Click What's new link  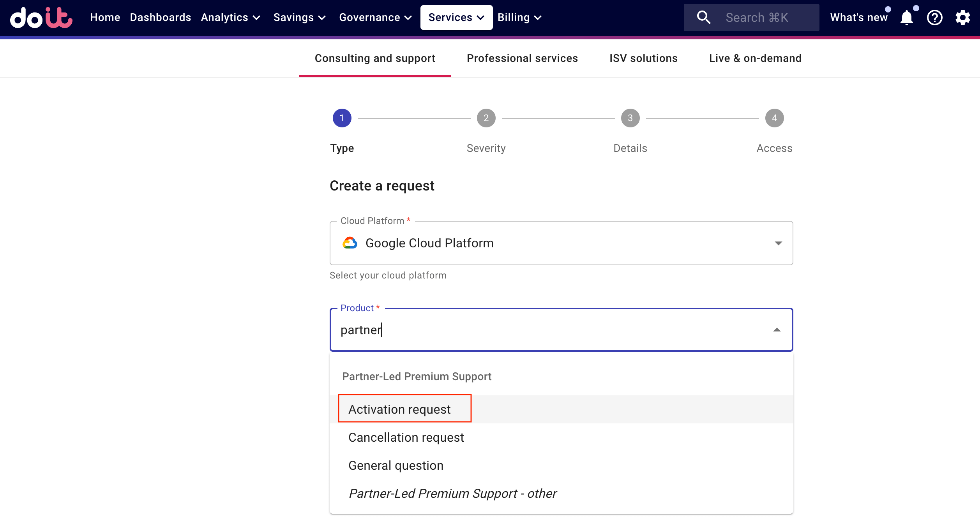(858, 18)
